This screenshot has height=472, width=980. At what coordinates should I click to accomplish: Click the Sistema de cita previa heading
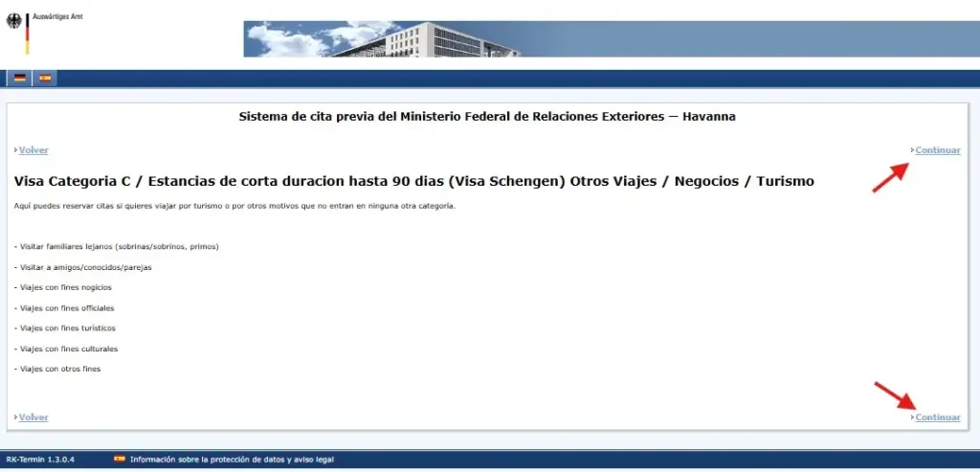coord(487,116)
